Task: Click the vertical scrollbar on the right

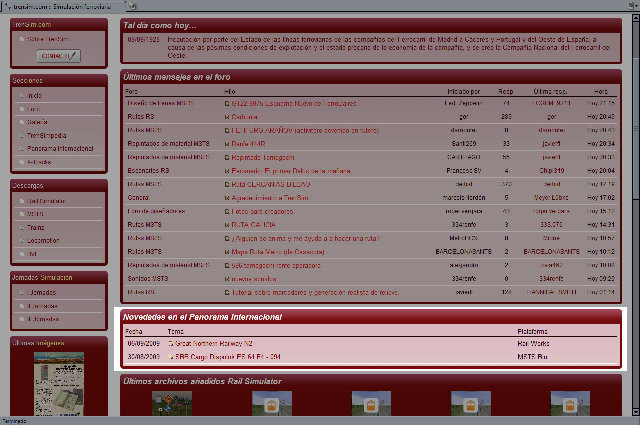Action: coord(634,200)
